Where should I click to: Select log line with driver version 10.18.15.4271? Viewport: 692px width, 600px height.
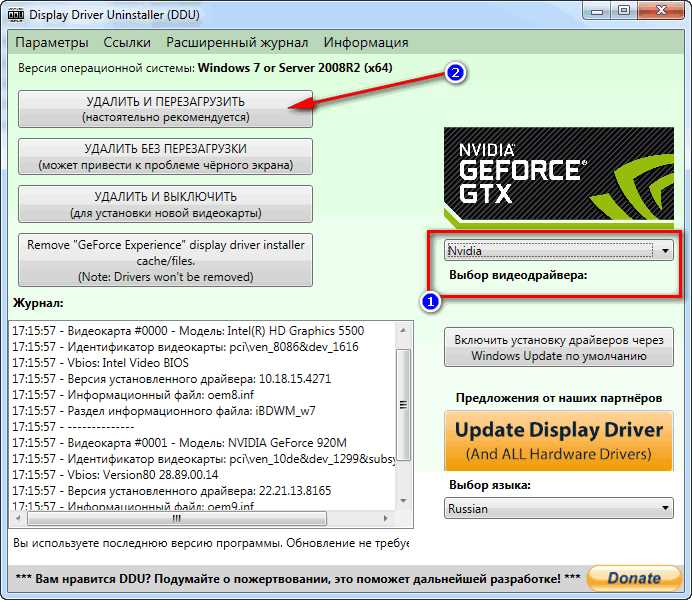pyautogui.click(x=171, y=379)
